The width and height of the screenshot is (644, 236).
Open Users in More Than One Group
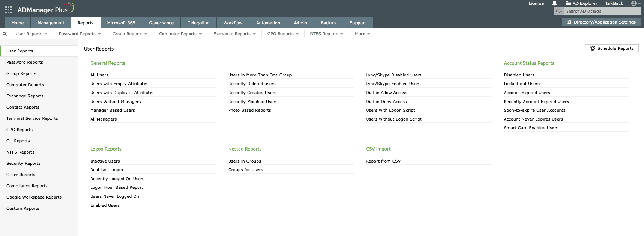[260, 75]
